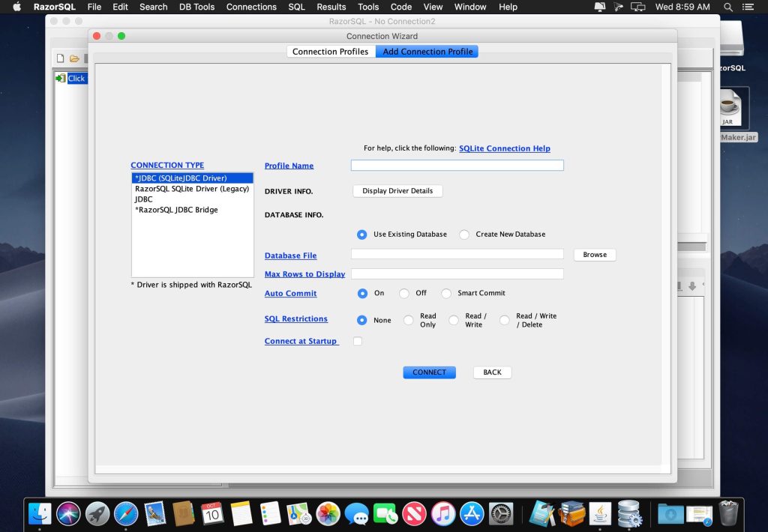Image resolution: width=768 pixels, height=532 pixels.
Task: Open the DB Tools menu
Action: (x=196, y=7)
